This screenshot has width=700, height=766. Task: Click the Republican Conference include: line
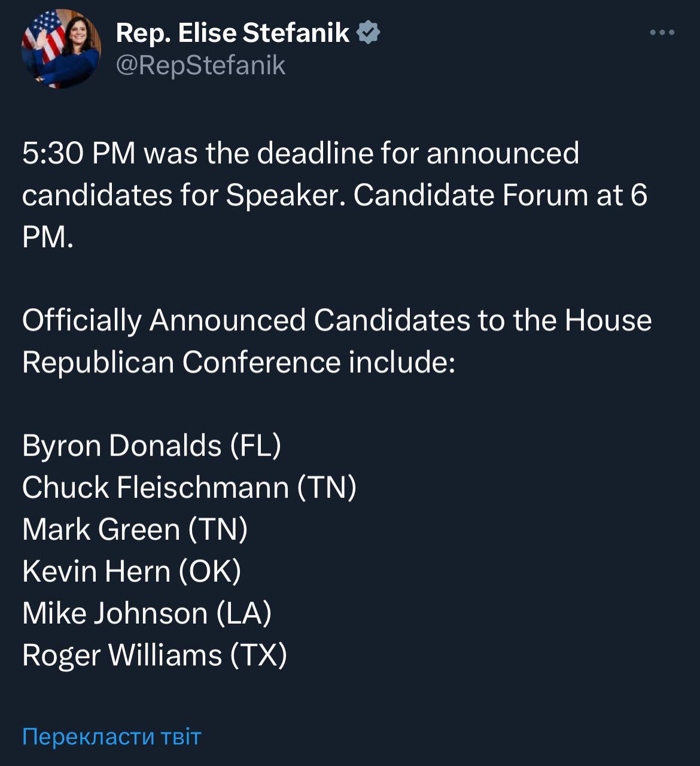(239, 362)
